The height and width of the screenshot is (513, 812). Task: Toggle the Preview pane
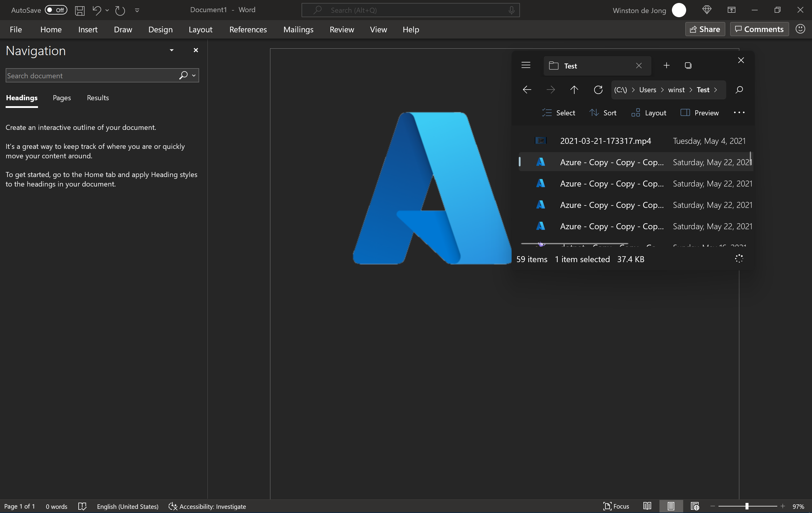tap(700, 113)
